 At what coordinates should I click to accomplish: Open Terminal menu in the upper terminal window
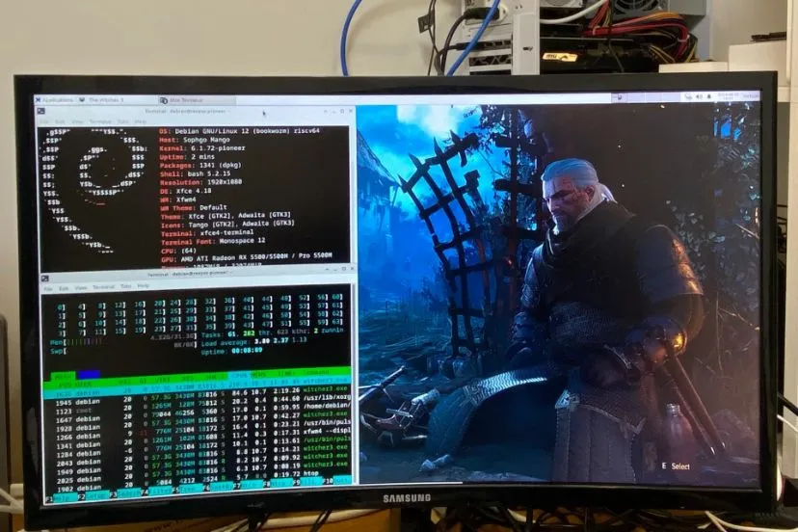(x=100, y=121)
